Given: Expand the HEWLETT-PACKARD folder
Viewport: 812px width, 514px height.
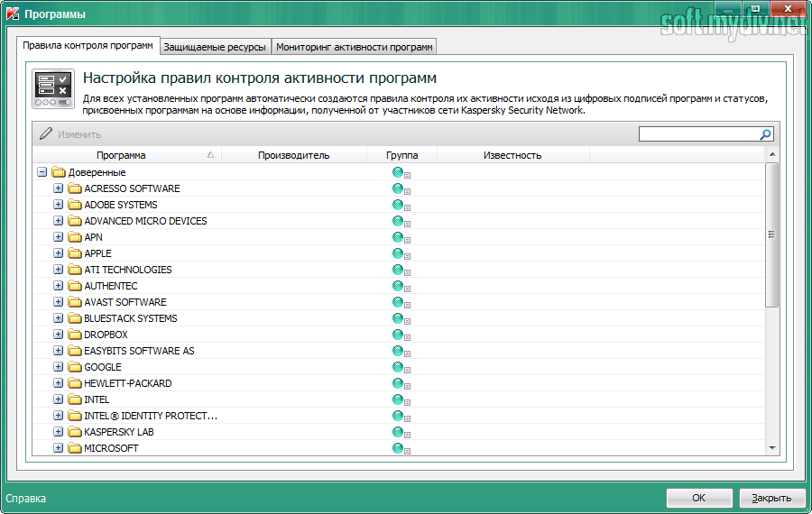Looking at the screenshot, I should 58,383.
